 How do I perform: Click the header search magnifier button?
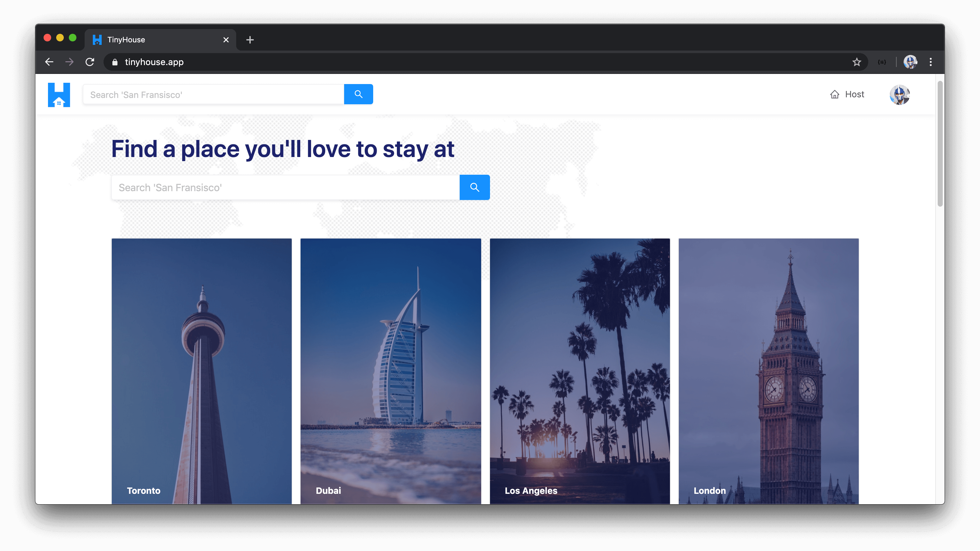click(x=358, y=94)
